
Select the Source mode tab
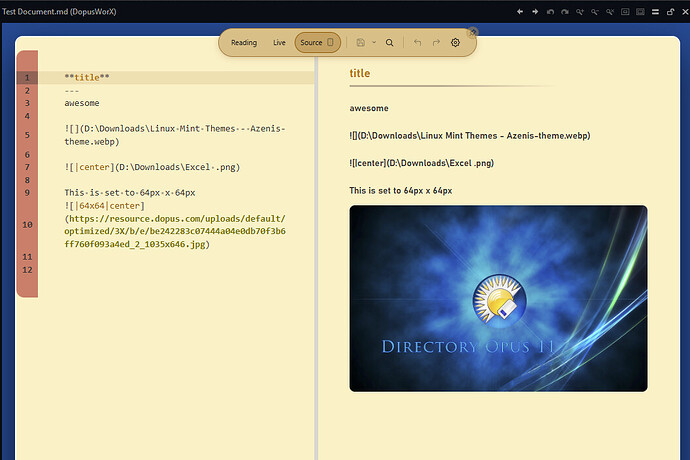(x=311, y=43)
